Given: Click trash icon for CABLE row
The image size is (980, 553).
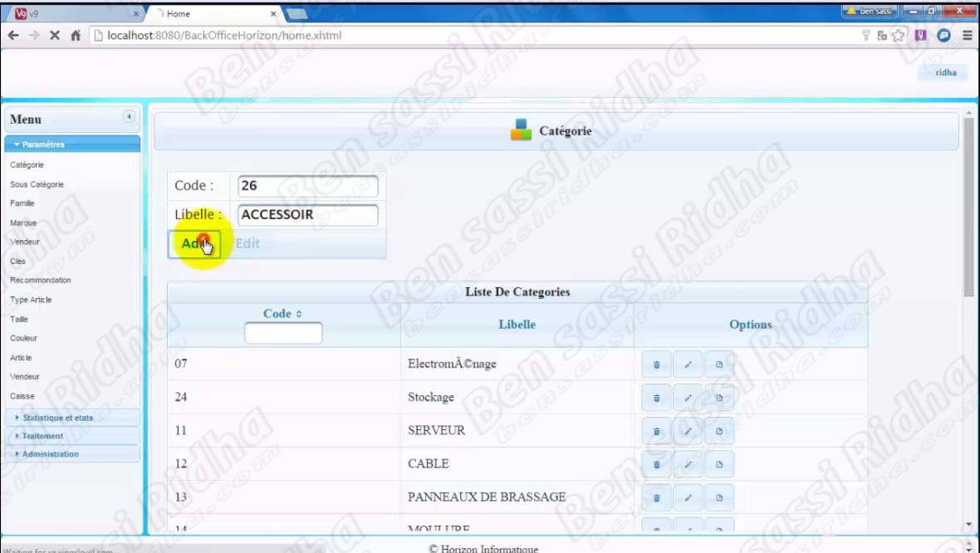Looking at the screenshot, I should point(656,464).
